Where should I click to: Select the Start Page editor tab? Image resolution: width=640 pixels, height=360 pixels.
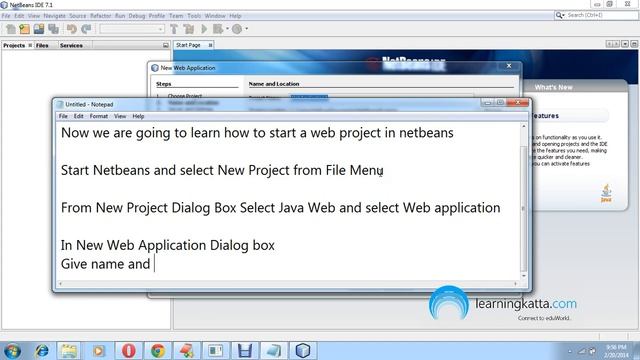pos(188,45)
